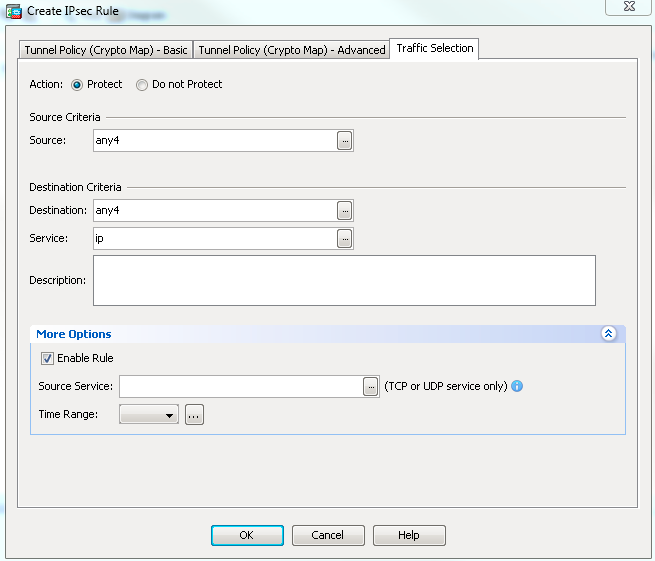The width and height of the screenshot is (655, 561).
Task: Switch to Tunnel Policy (Crypto Map) - Basic tab
Action: coord(106,50)
